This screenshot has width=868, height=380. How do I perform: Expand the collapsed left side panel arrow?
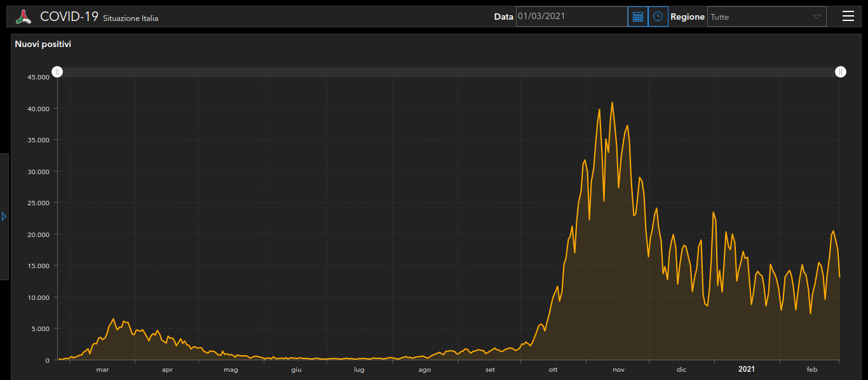(x=4, y=217)
